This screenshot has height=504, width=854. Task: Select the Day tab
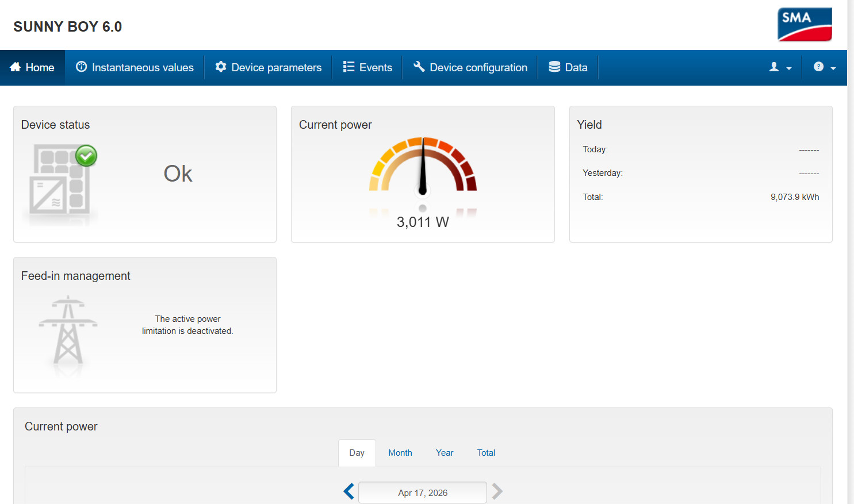click(357, 453)
